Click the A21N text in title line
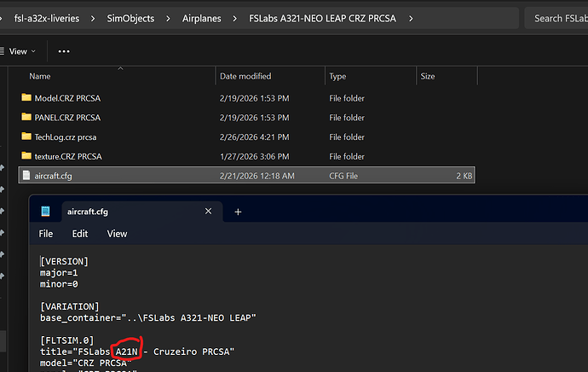The height and width of the screenshot is (372, 588). [127, 352]
